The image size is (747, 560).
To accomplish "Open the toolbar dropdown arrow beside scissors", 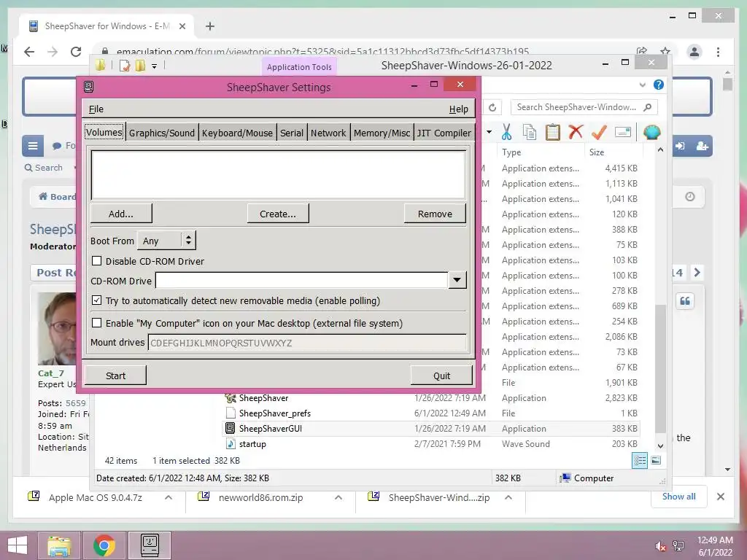I will [x=489, y=132].
